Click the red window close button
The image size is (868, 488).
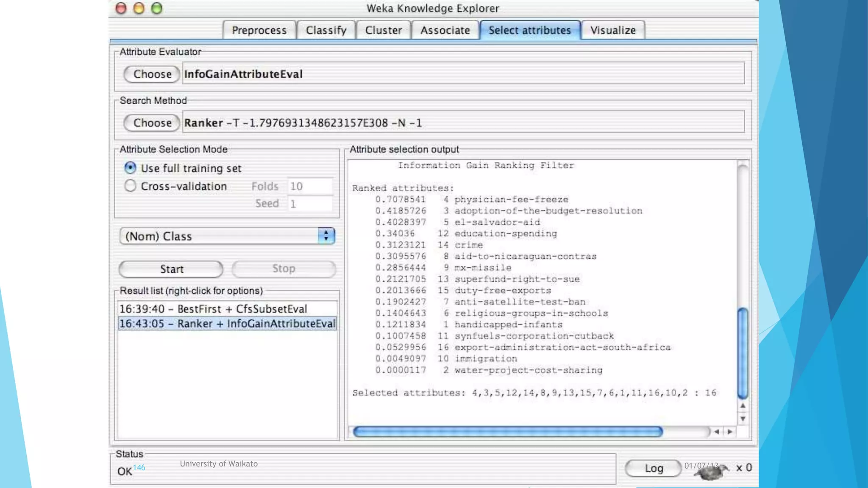pos(121,8)
